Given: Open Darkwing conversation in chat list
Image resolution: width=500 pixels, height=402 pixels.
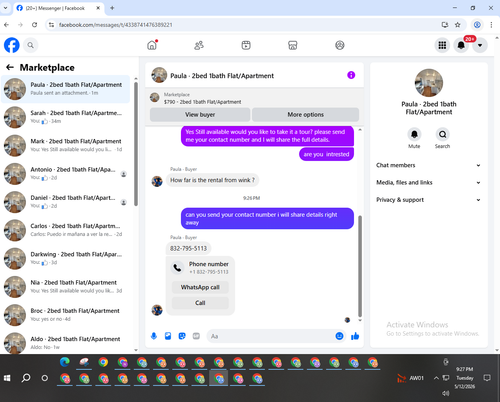Looking at the screenshot, I should click(x=66, y=258).
